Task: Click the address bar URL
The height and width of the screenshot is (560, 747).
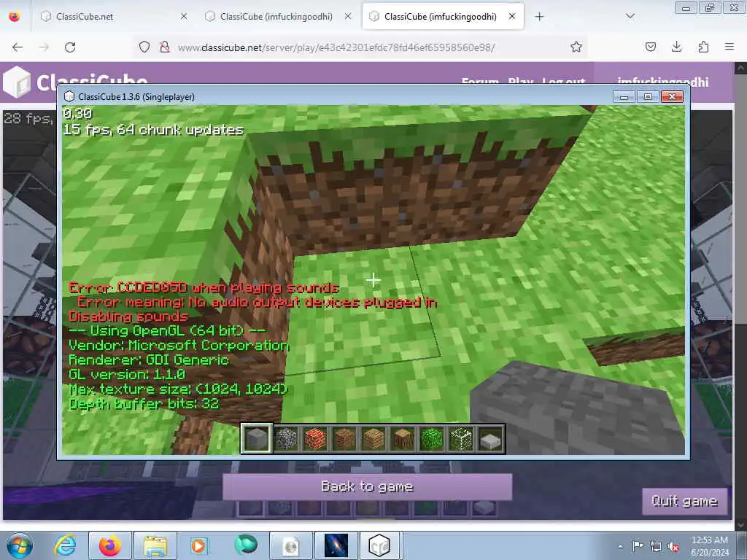Action: [336, 47]
